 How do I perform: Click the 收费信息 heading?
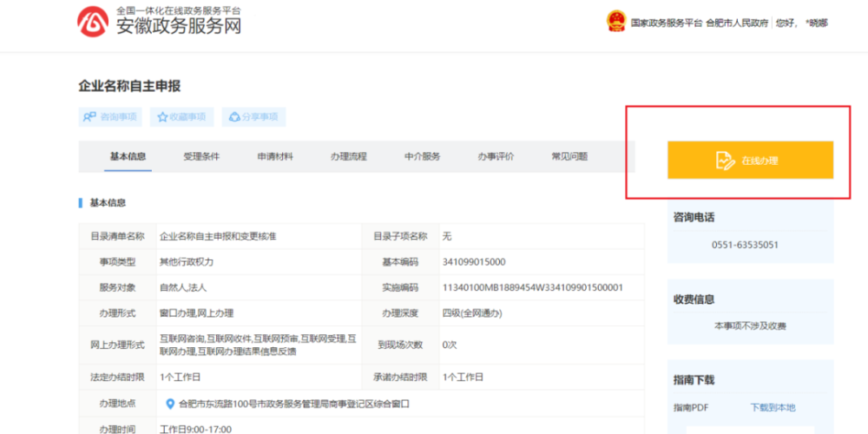[694, 299]
